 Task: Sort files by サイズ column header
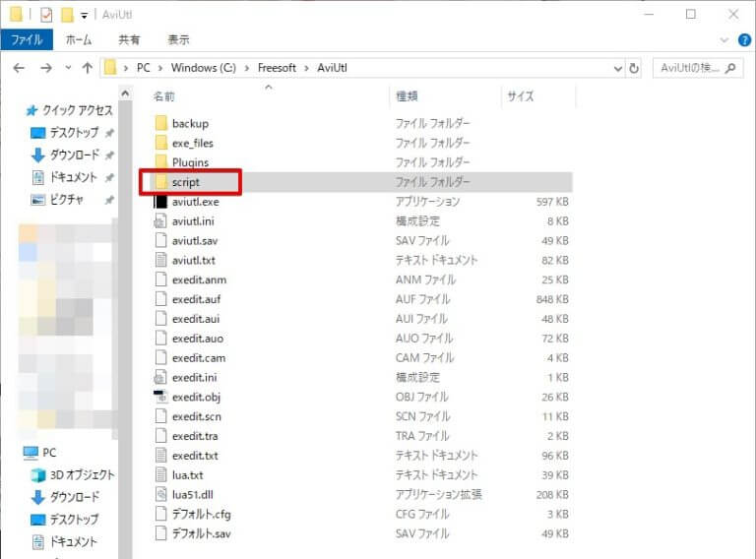(520, 96)
